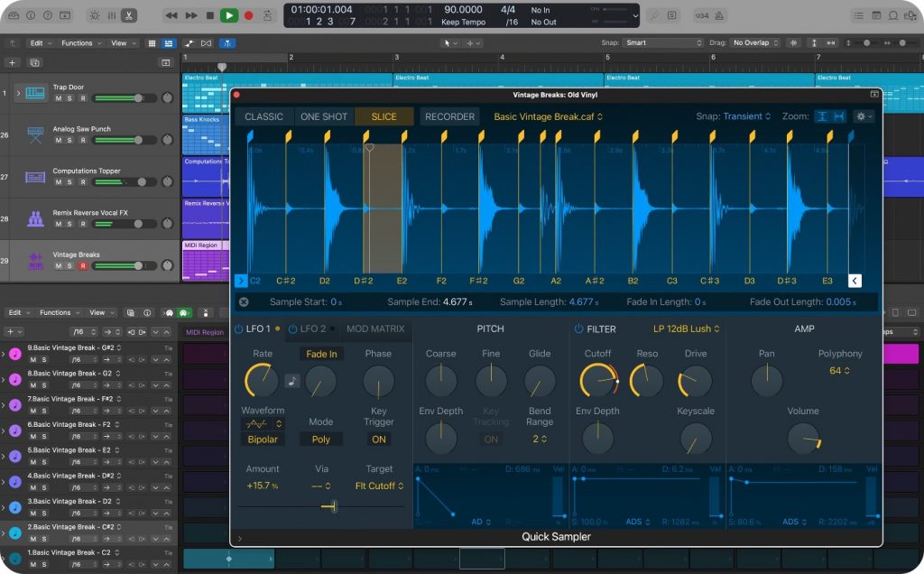Switch to the RECORDER tab in Quick Sampler

pos(449,116)
